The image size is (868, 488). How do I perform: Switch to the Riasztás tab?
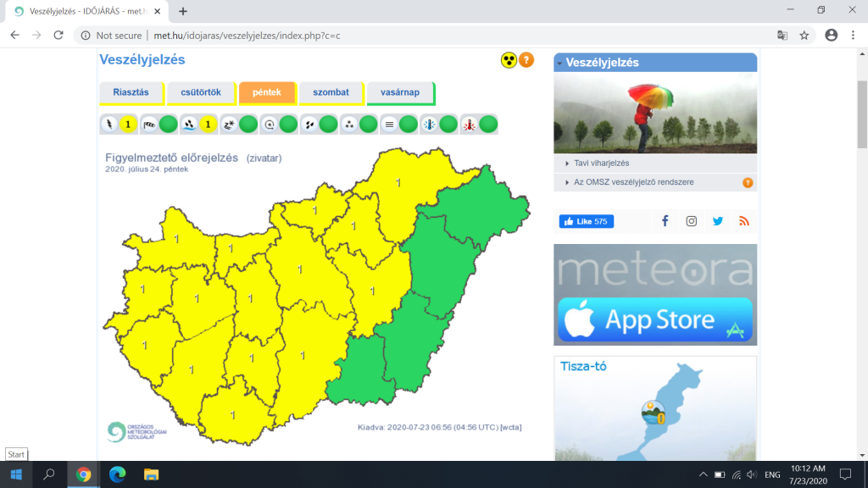131,92
